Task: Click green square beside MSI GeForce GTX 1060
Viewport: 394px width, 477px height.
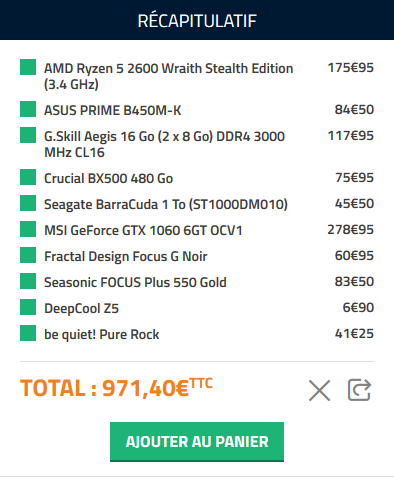Action: pos(28,229)
